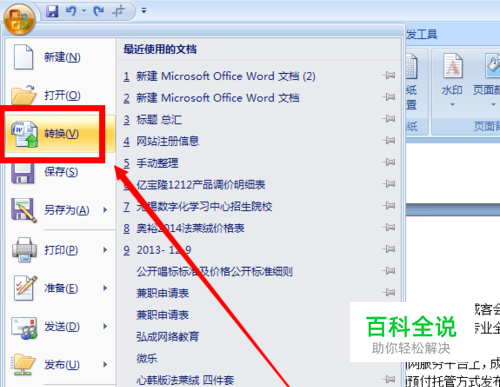This screenshot has height=387, width=500.
Task: Pin 无锡数字化学习中心招生院校 to recent list
Action: pos(388,206)
